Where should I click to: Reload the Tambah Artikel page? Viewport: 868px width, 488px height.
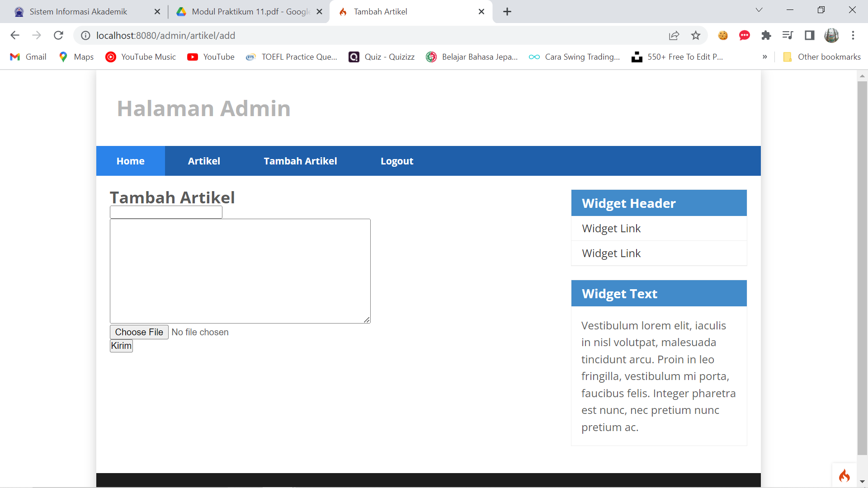pos(58,35)
